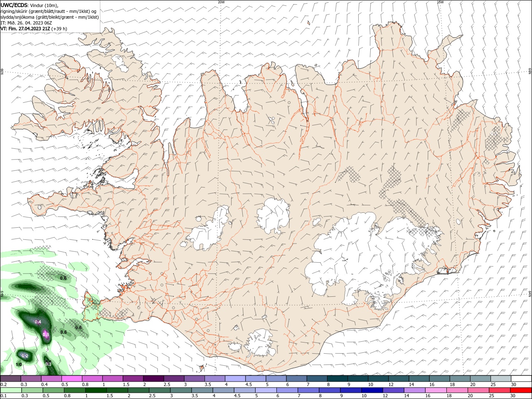Viewport: 532px width, 399px height.
Task: Select the darkest purple swatch between 2 and 2.5
Action: click(153, 379)
